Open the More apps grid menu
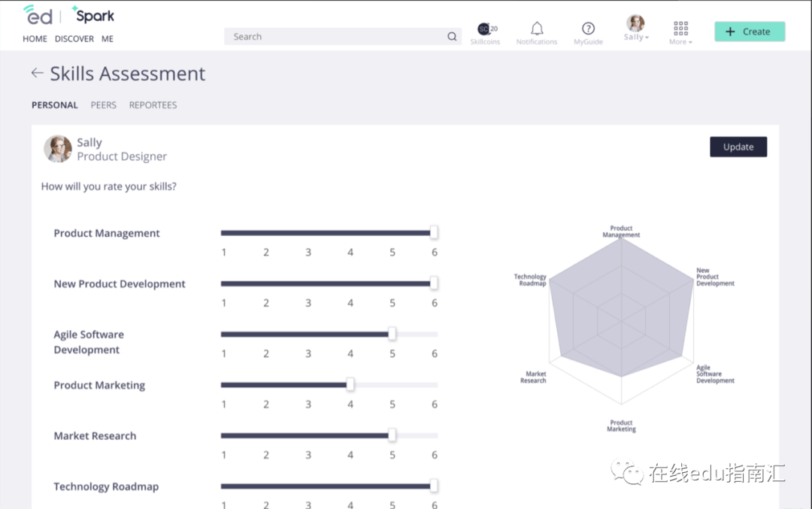This screenshot has height=509, width=812. coord(680,29)
